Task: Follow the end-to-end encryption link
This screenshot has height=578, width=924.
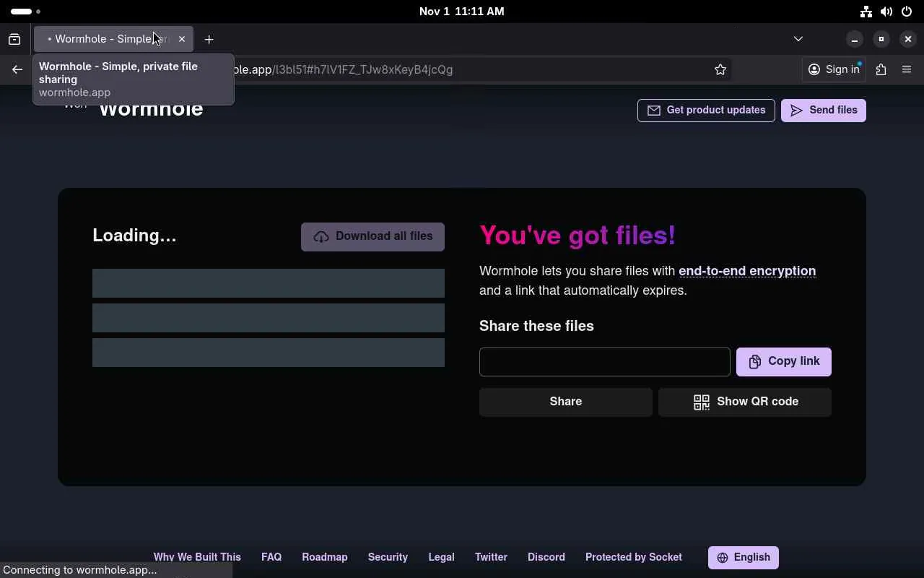Action: (x=747, y=271)
